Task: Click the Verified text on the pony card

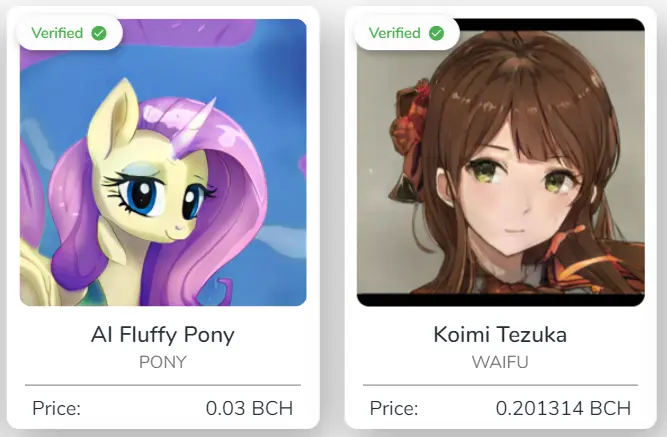Action: pyautogui.click(x=57, y=33)
